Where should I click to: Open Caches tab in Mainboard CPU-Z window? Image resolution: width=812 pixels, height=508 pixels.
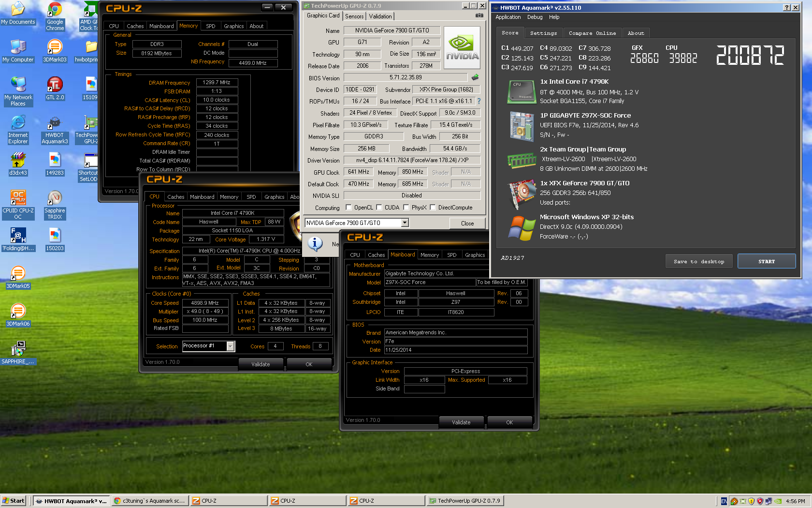tap(376, 255)
